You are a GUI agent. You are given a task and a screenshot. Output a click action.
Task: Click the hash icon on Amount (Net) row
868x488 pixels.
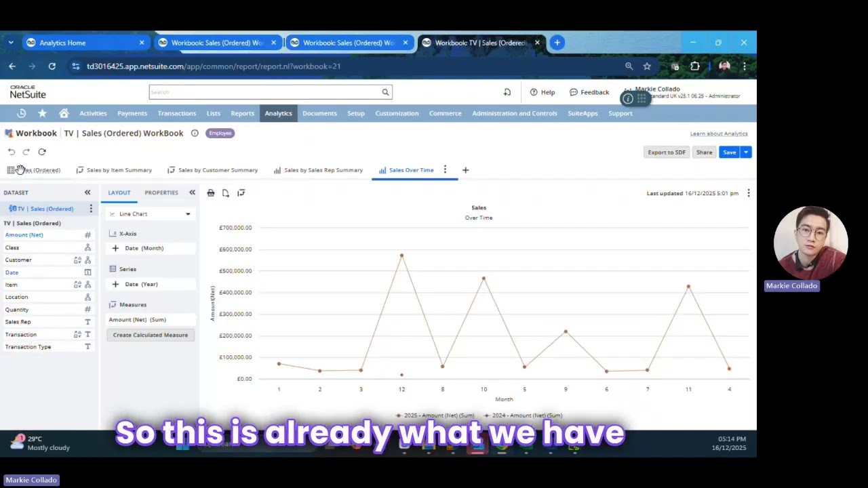(x=87, y=235)
